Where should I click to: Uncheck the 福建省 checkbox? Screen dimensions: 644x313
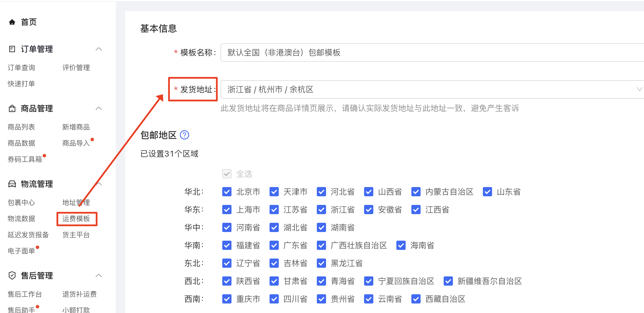tap(227, 245)
